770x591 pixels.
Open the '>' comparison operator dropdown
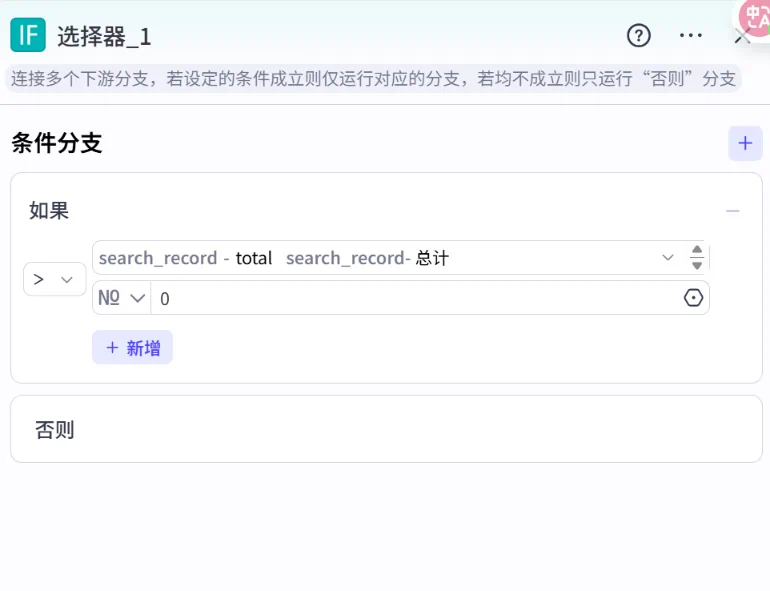click(x=54, y=279)
